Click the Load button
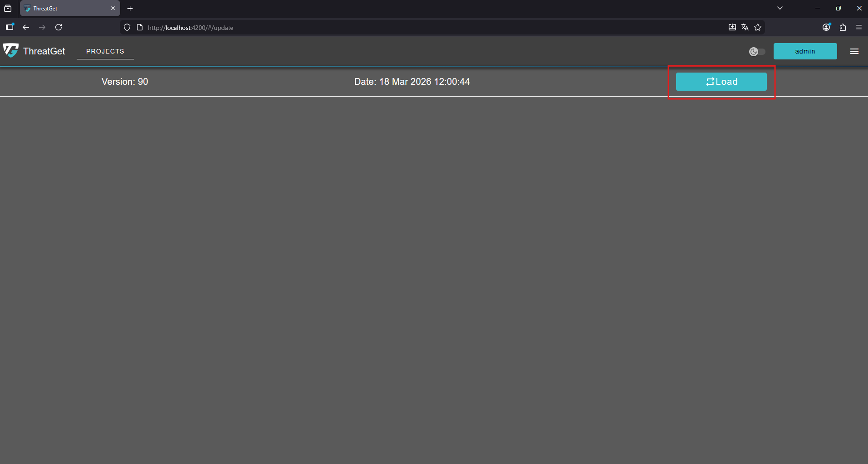Image resolution: width=868 pixels, height=464 pixels. [721, 82]
